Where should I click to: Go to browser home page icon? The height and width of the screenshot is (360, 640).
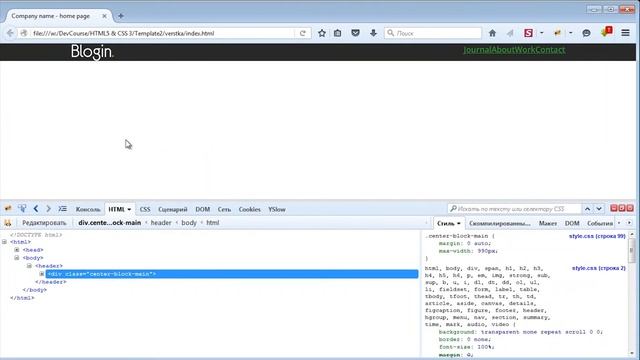coord(492,33)
